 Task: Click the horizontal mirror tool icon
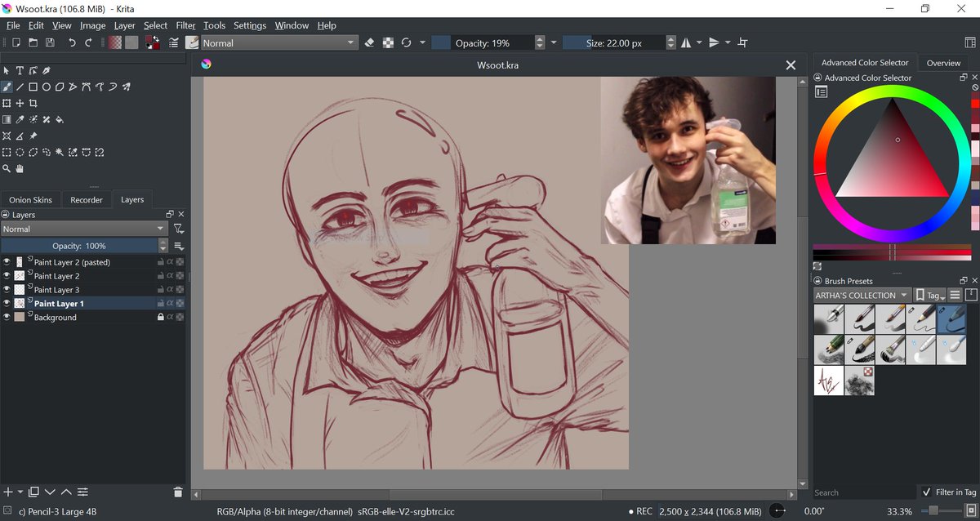686,42
